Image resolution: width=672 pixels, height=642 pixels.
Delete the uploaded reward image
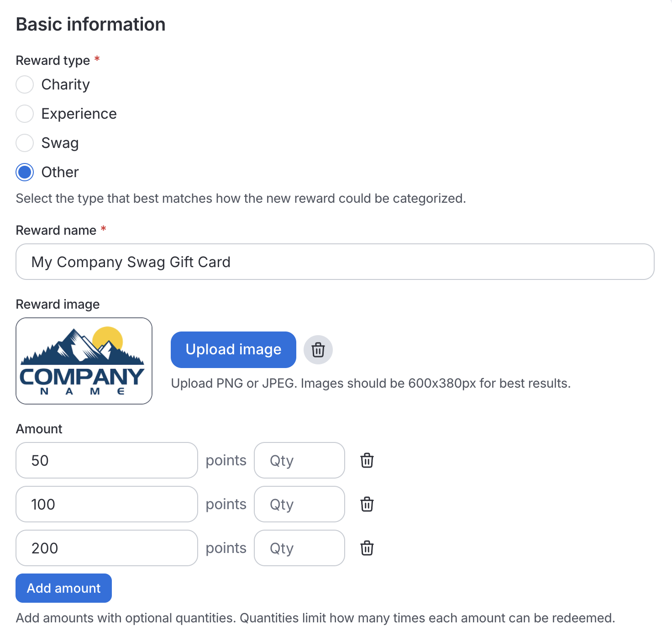[x=318, y=350]
